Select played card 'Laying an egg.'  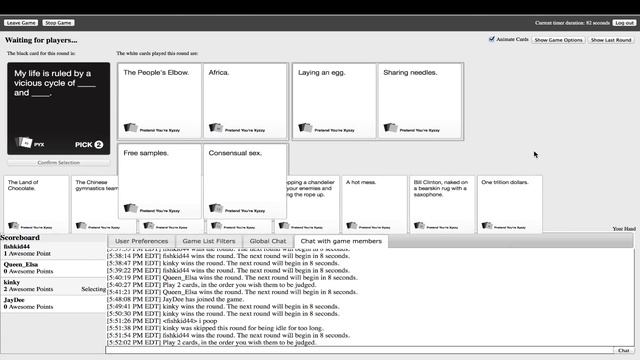tap(334, 101)
